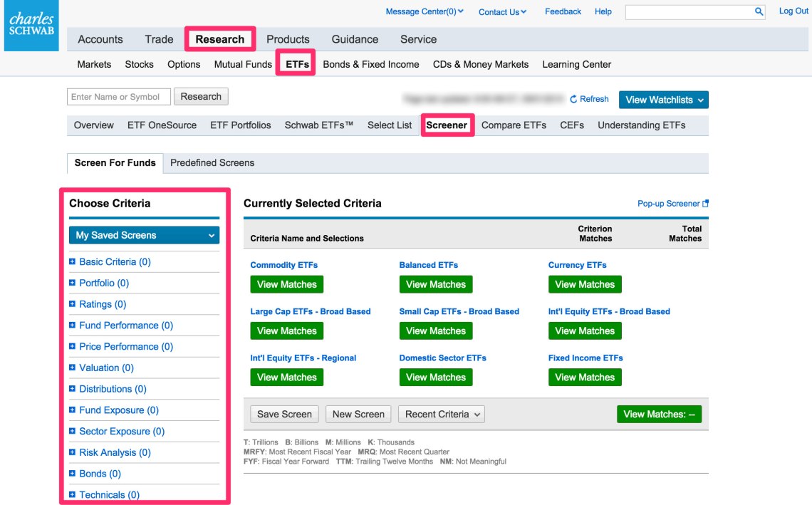
Task: Click the Enter Name or Symbol field
Action: pyautogui.click(x=118, y=97)
